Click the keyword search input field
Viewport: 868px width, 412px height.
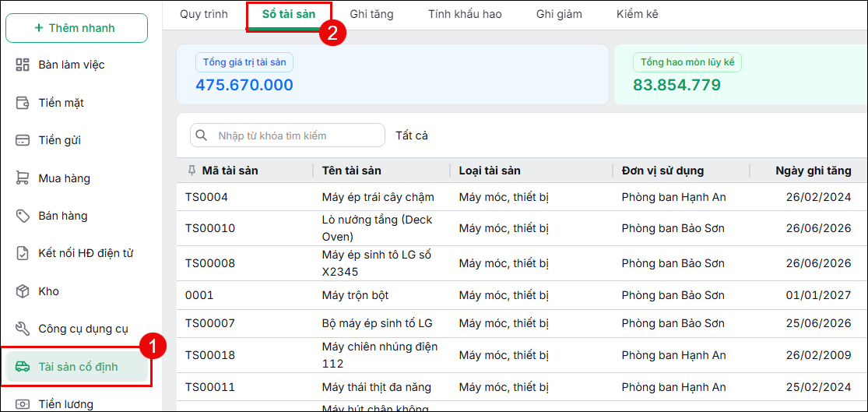pos(287,135)
